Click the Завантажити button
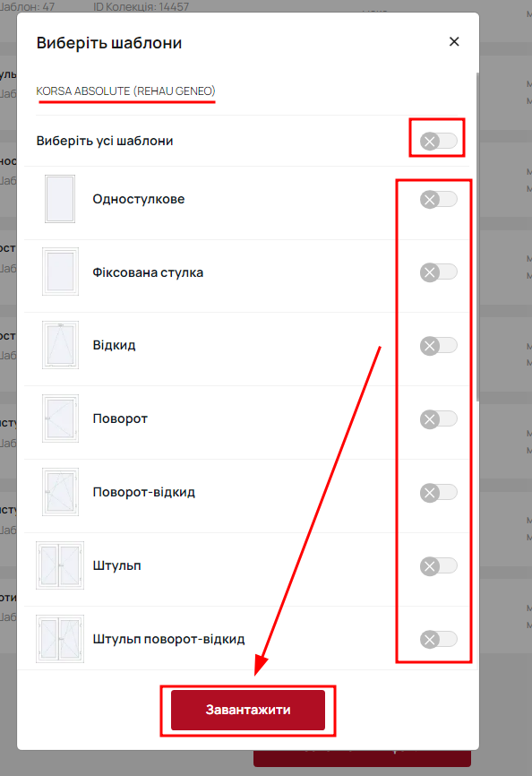 pyautogui.click(x=248, y=710)
